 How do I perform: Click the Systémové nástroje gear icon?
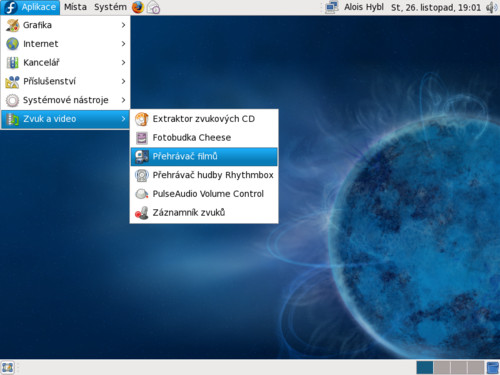[x=13, y=100]
